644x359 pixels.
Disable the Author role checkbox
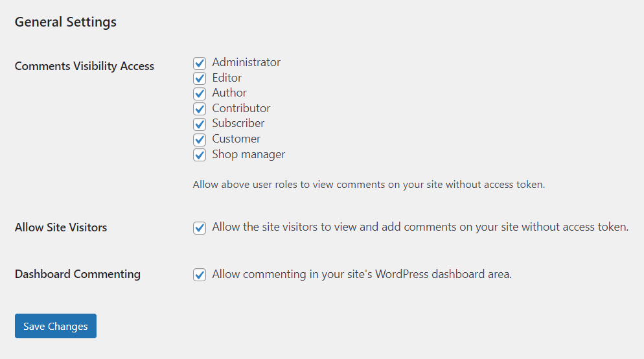point(200,93)
